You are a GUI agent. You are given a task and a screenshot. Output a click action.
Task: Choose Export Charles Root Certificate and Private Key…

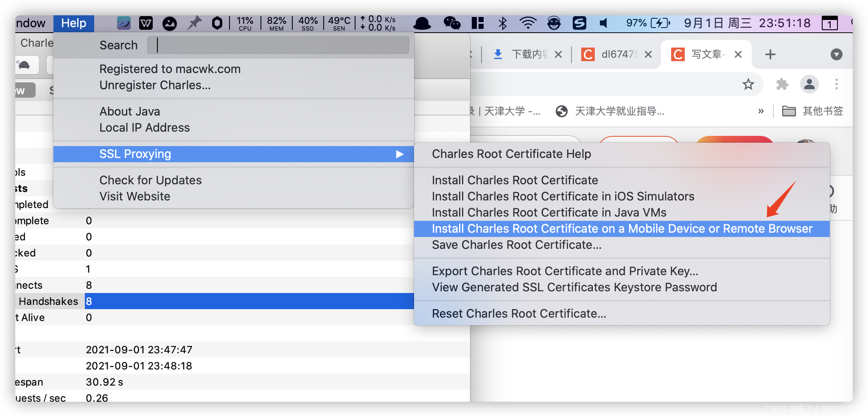pyautogui.click(x=565, y=271)
